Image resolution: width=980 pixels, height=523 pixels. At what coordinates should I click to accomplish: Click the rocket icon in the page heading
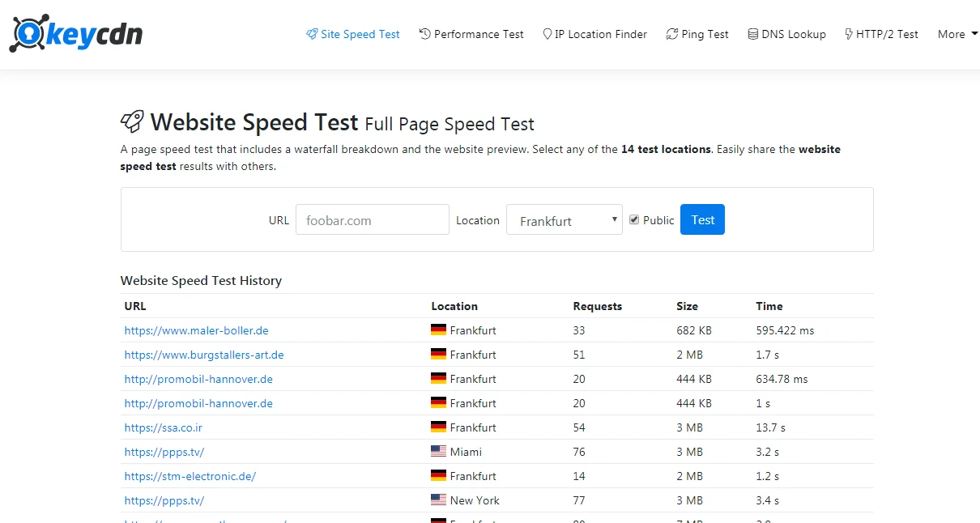[132, 122]
